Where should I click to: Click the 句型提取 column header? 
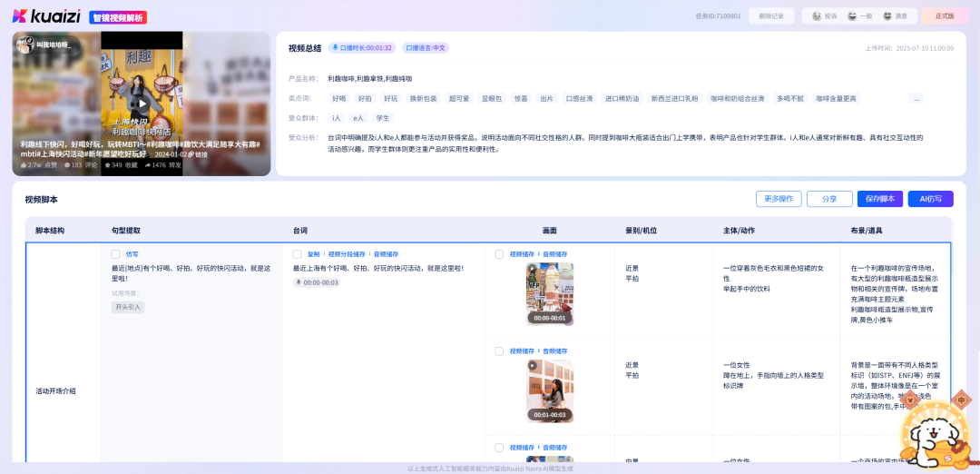pos(125,231)
